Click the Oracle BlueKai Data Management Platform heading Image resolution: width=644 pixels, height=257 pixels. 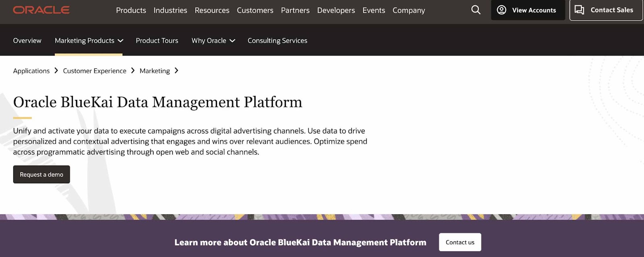(157, 102)
